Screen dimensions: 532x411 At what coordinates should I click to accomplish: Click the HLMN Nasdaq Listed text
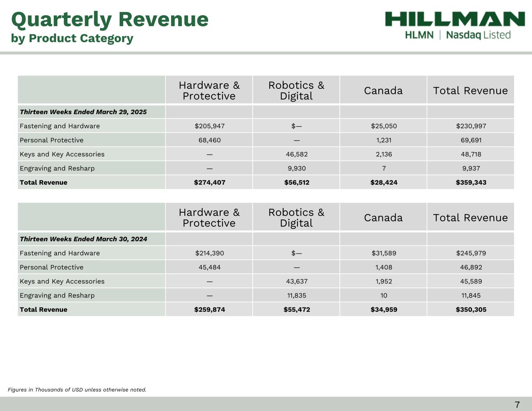click(x=458, y=35)
